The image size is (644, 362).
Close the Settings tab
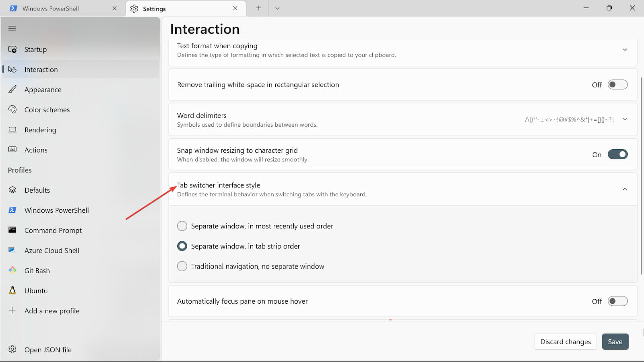[x=235, y=8]
